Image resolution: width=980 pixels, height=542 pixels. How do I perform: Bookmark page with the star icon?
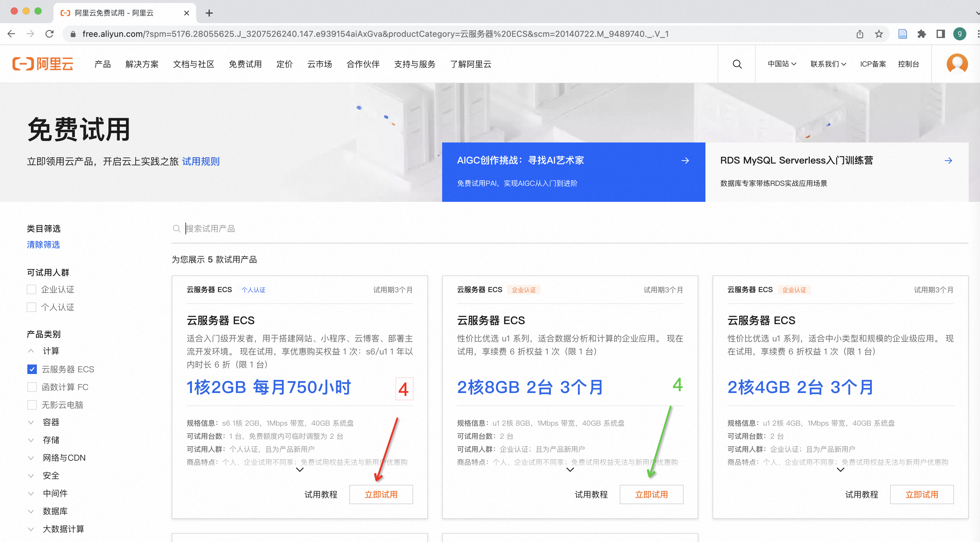pyautogui.click(x=879, y=34)
